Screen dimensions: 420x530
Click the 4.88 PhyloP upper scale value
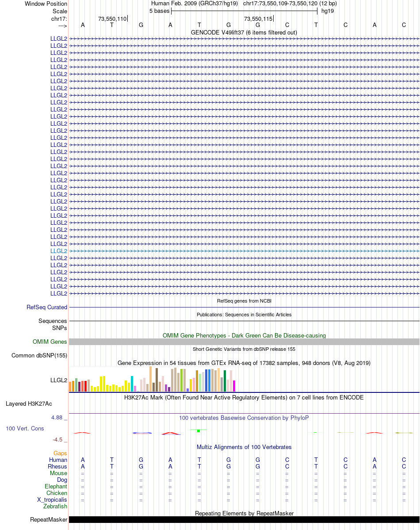click(57, 418)
